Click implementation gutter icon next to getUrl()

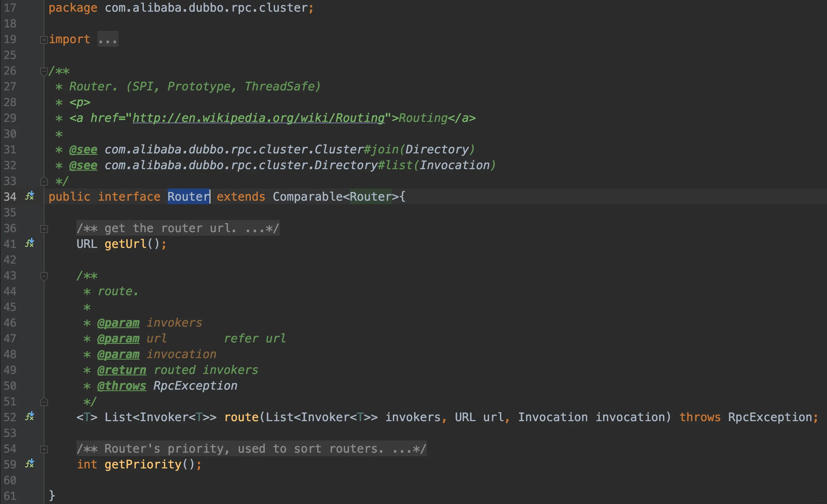(29, 243)
